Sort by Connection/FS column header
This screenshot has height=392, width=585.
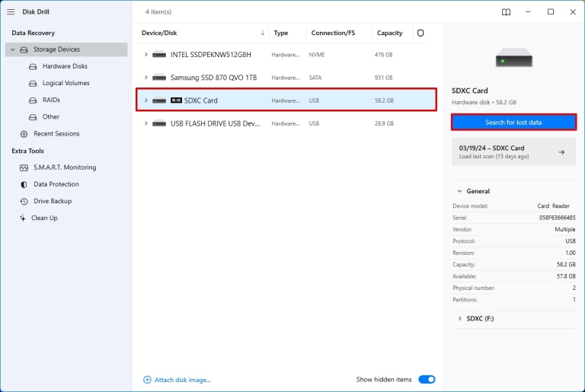coord(333,33)
